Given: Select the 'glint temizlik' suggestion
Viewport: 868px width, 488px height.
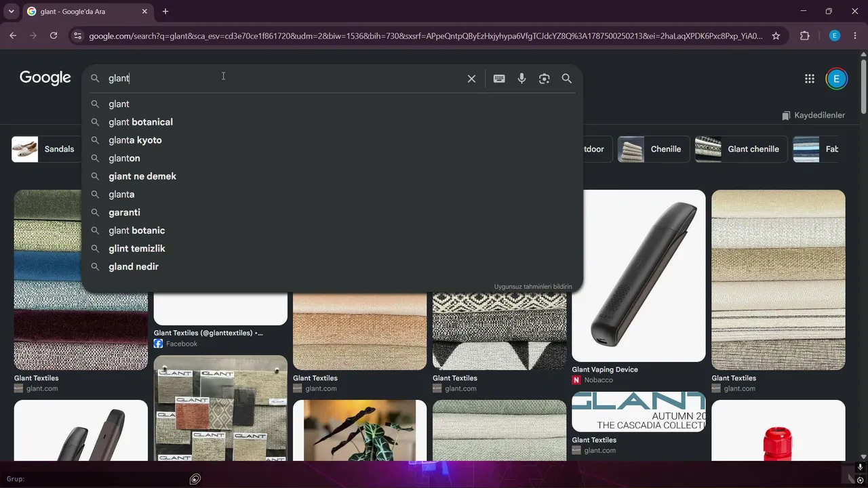Looking at the screenshot, I should pos(332,249).
